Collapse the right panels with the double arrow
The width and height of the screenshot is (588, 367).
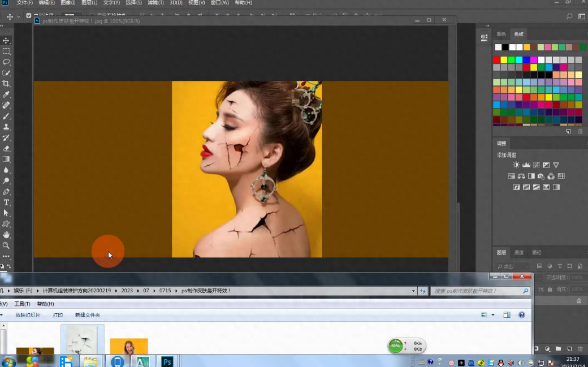pos(487,25)
